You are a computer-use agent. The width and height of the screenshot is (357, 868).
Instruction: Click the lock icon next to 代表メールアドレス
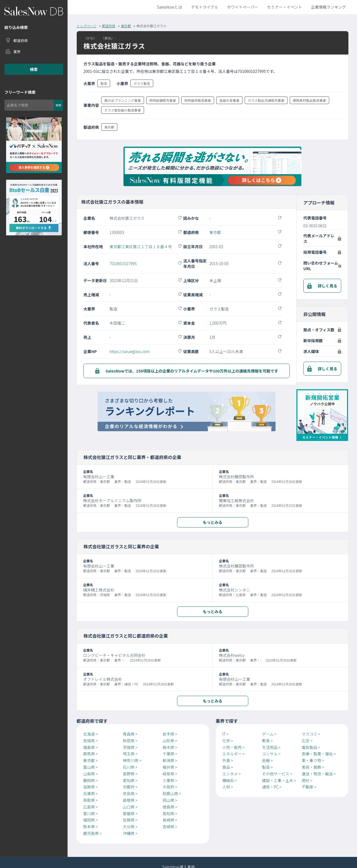coord(339,239)
